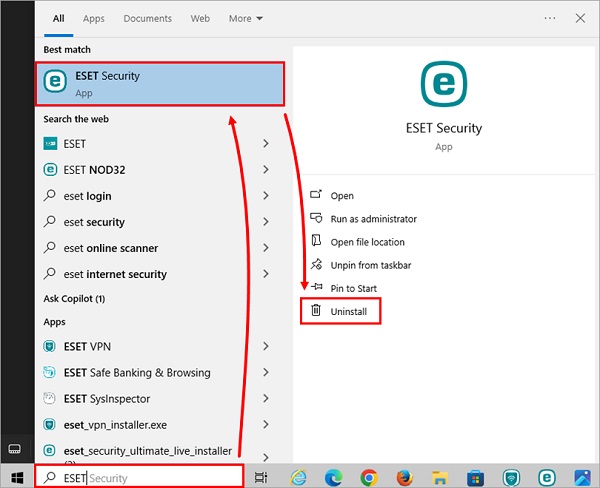The width and height of the screenshot is (600, 488).
Task: Click the Uninstall trash can icon
Action: pos(316,310)
